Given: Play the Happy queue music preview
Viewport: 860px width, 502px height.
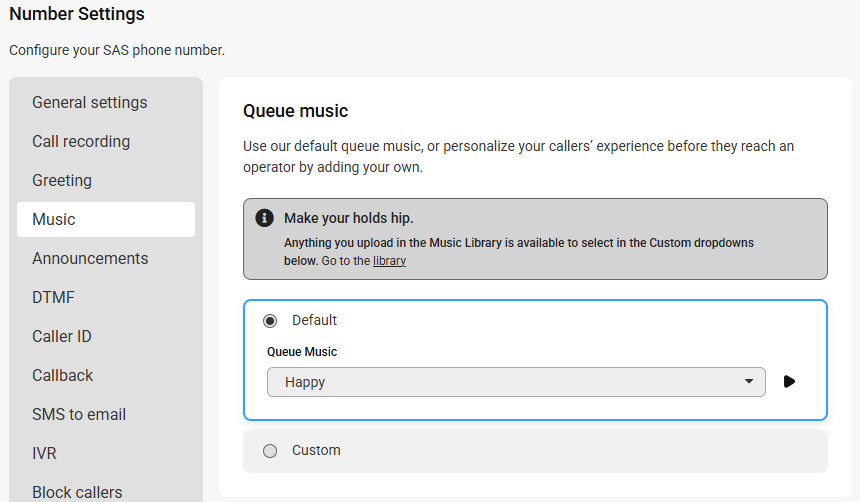Looking at the screenshot, I should (789, 382).
